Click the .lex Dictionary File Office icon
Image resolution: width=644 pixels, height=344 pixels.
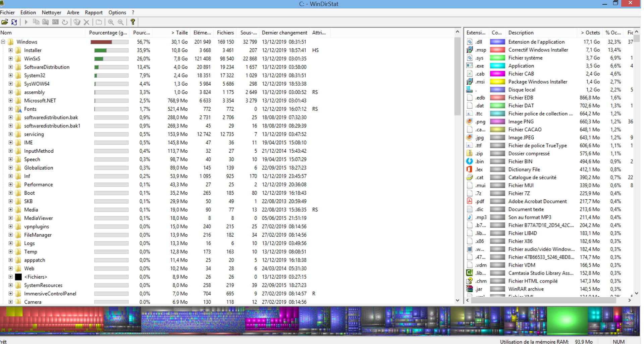click(x=470, y=169)
